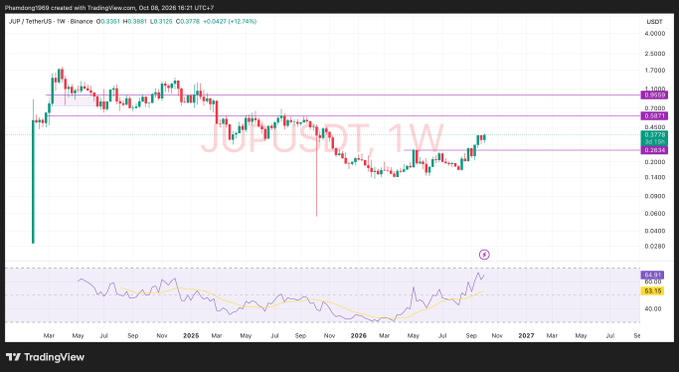Click the 0.2634 purple price label
Screen dimensions: 679x372
pyautogui.click(x=654, y=150)
